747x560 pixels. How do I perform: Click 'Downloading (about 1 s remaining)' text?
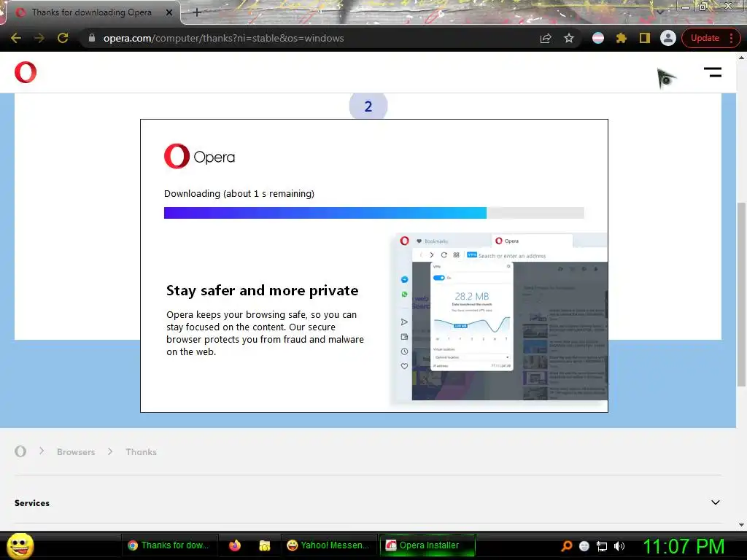point(239,194)
